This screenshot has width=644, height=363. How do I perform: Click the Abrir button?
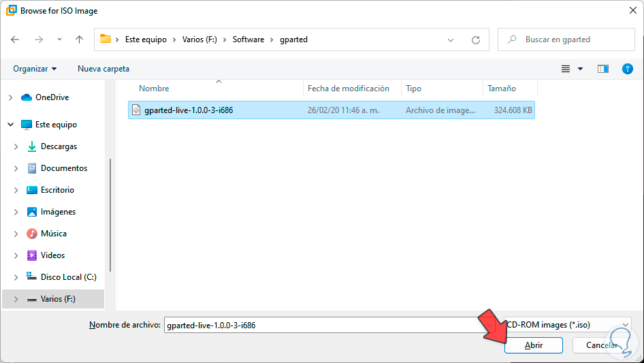(x=534, y=345)
